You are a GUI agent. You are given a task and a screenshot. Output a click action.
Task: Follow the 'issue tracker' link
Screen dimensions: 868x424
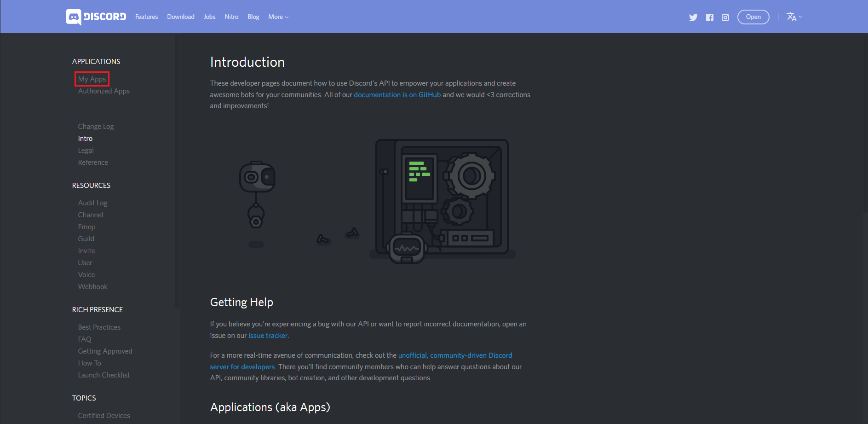[x=268, y=336]
